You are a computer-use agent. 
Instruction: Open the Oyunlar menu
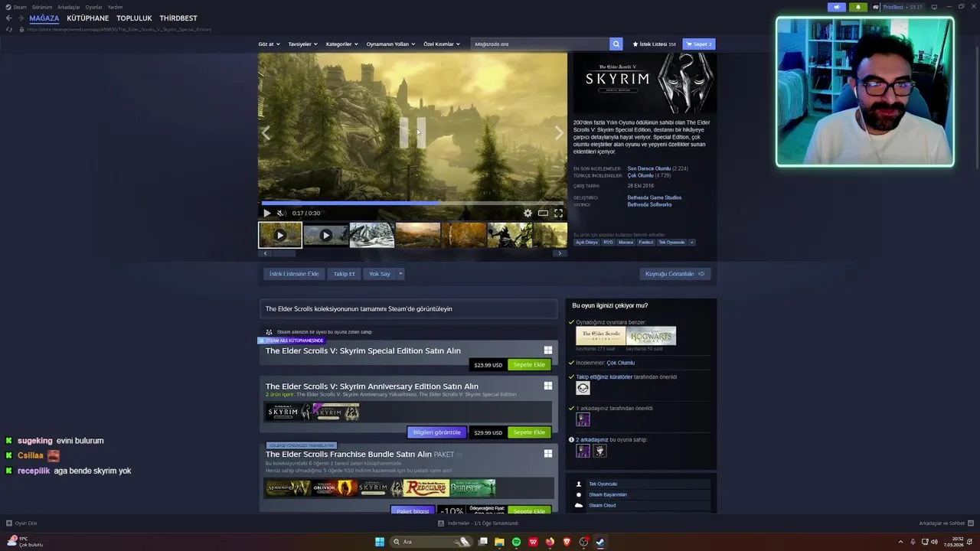coord(93,7)
